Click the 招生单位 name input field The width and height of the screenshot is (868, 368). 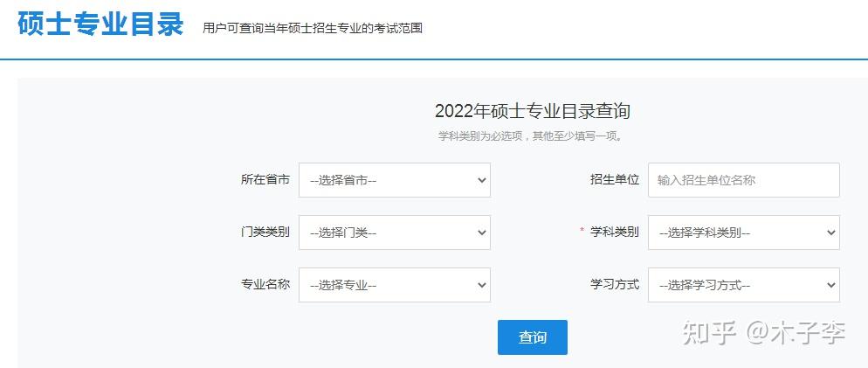coord(743,180)
